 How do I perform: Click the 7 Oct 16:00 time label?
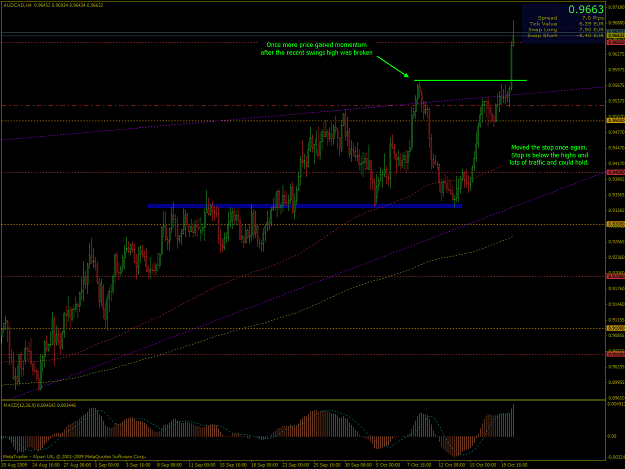click(x=419, y=465)
